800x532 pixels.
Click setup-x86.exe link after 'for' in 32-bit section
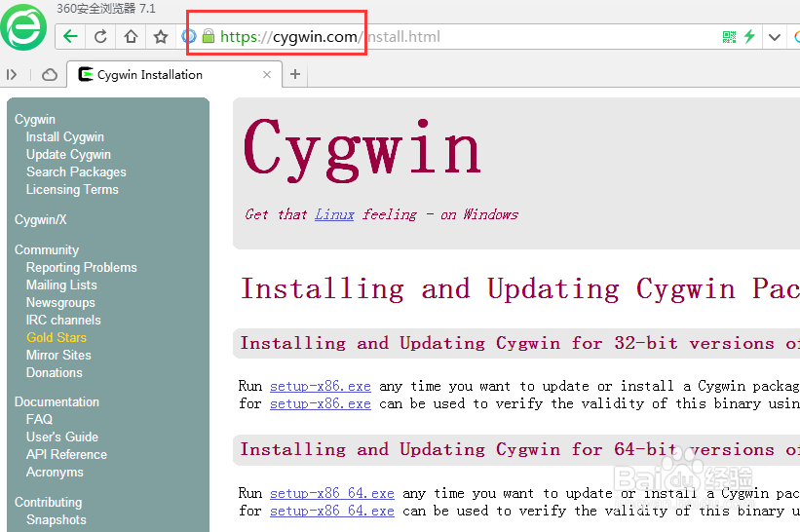pos(321,403)
